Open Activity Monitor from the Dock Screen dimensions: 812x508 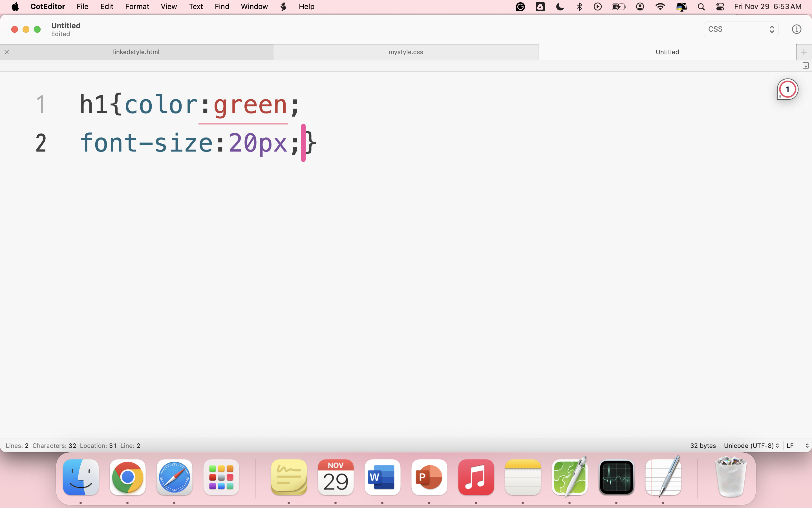click(616, 477)
